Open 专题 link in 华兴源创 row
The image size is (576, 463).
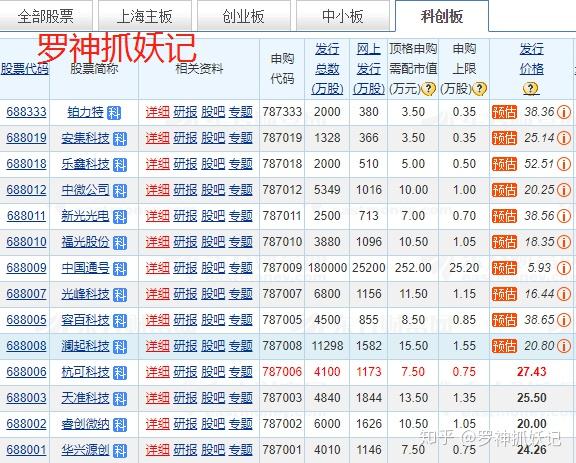[241, 450]
